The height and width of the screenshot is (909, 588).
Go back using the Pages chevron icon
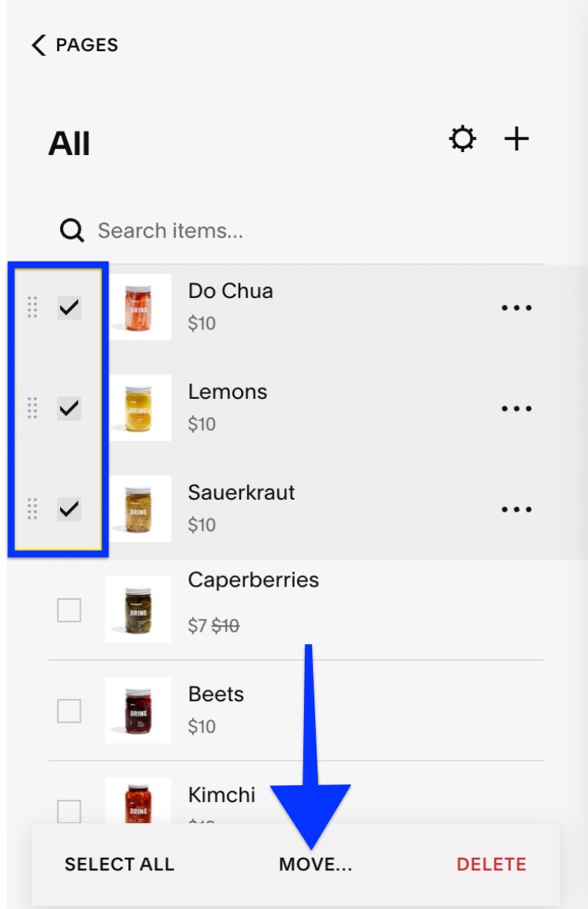[x=39, y=45]
